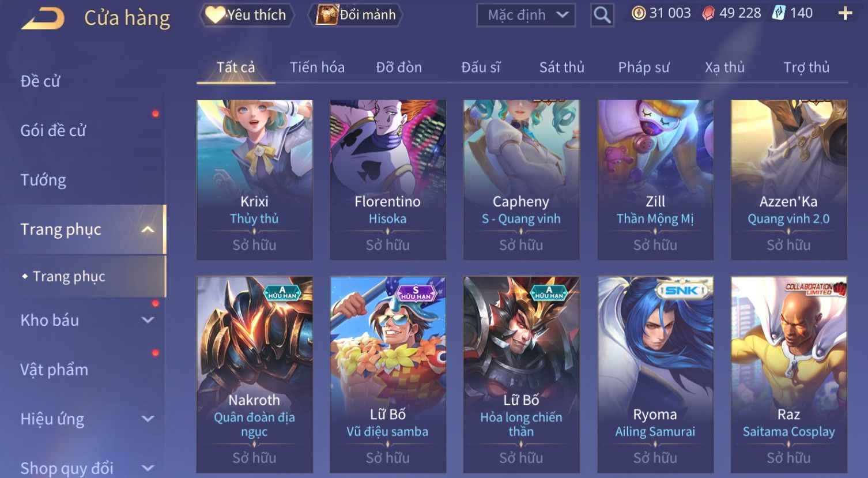The height and width of the screenshot is (478, 868).
Task: Click the red ruby currency icon
Action: [x=708, y=13]
